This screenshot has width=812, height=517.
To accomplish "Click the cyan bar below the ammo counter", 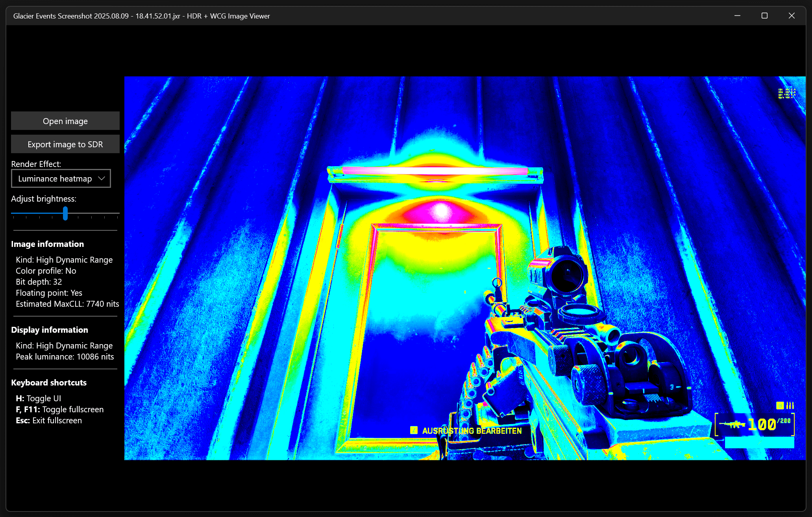I will (759, 443).
